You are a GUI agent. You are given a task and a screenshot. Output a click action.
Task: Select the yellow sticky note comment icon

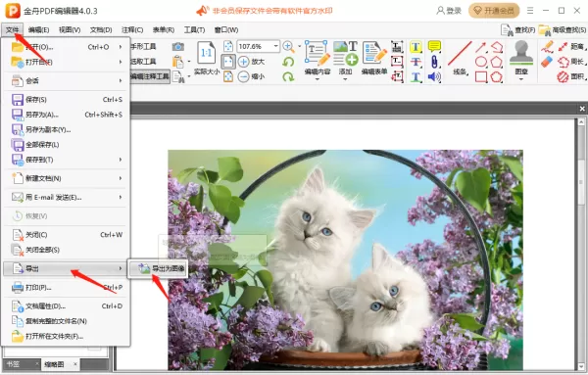(x=434, y=46)
